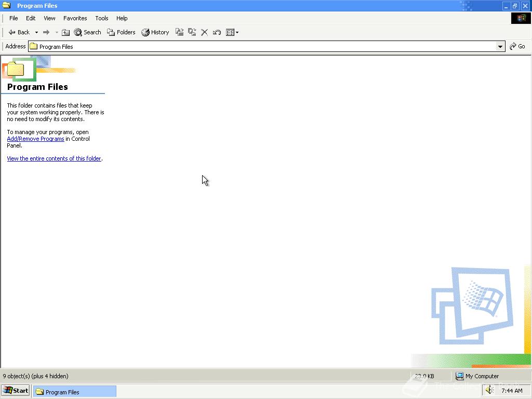The width and height of the screenshot is (532, 399).
Task: Click the Forward arrow button
Action: 46,32
